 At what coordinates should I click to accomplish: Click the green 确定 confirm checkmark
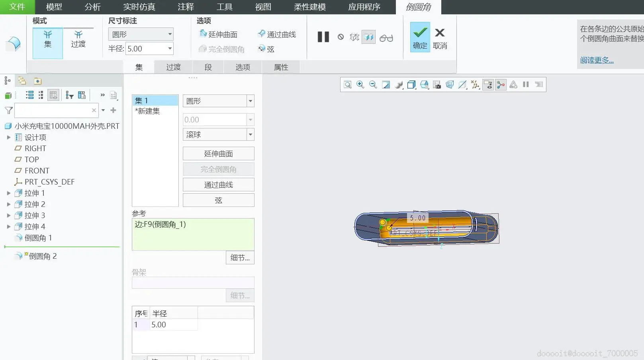[x=420, y=37]
